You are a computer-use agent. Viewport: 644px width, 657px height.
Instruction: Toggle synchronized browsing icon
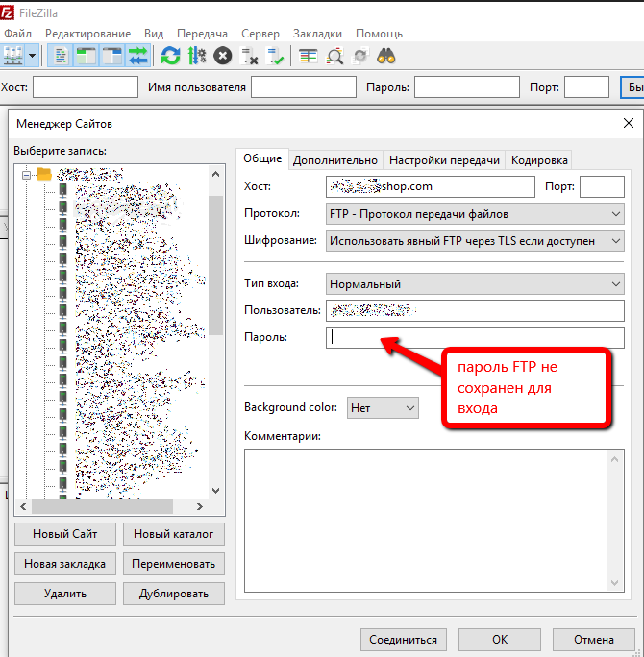(360, 56)
